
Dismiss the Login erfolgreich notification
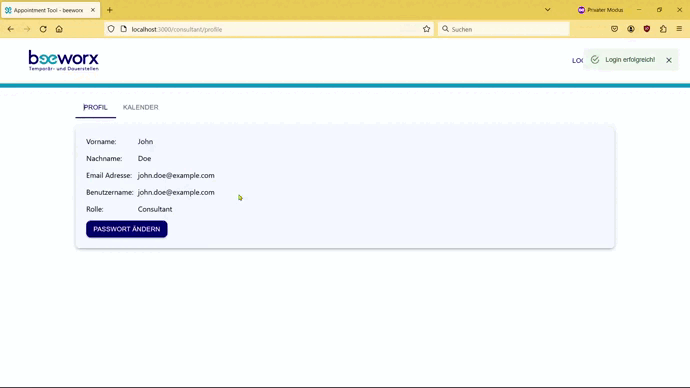pyautogui.click(x=669, y=60)
